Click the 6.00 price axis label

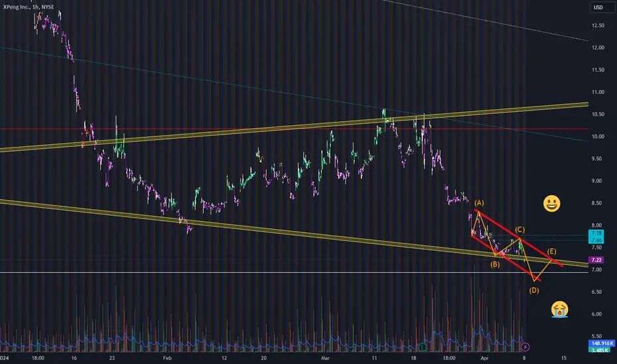596,314
